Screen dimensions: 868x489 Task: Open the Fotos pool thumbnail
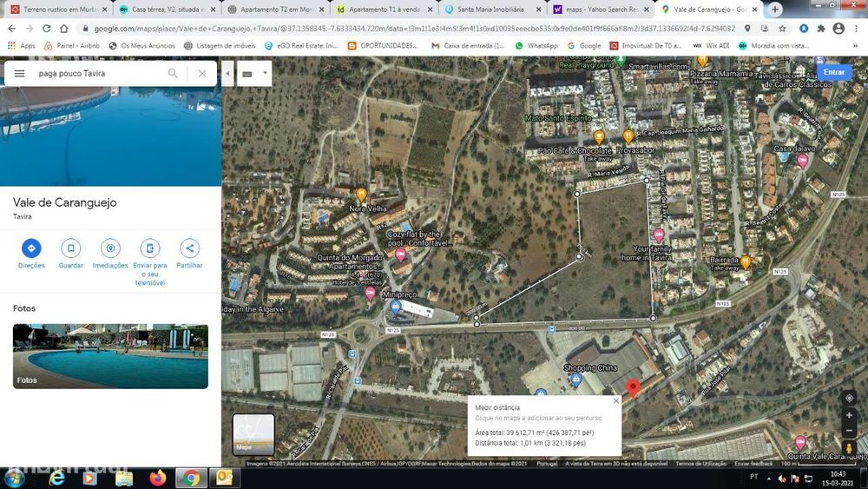(111, 356)
